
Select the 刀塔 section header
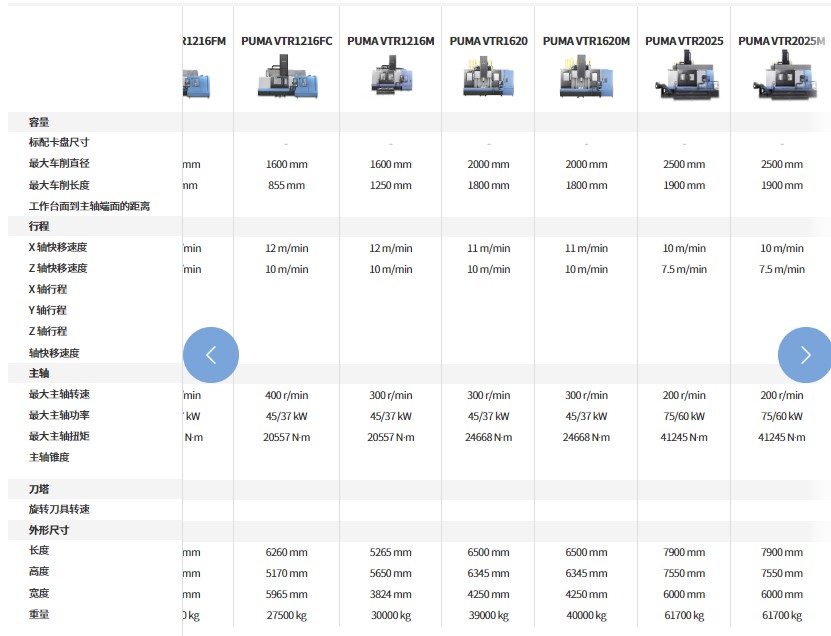tap(39, 489)
